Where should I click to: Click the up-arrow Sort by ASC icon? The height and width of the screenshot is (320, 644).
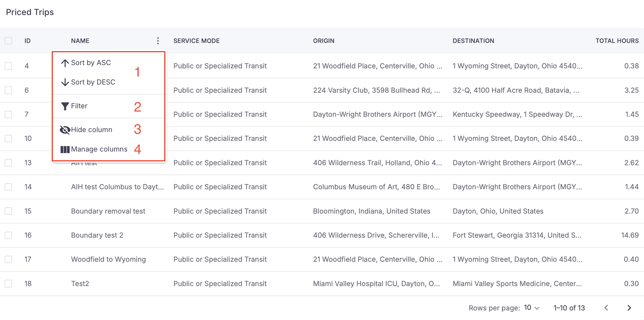pos(65,63)
